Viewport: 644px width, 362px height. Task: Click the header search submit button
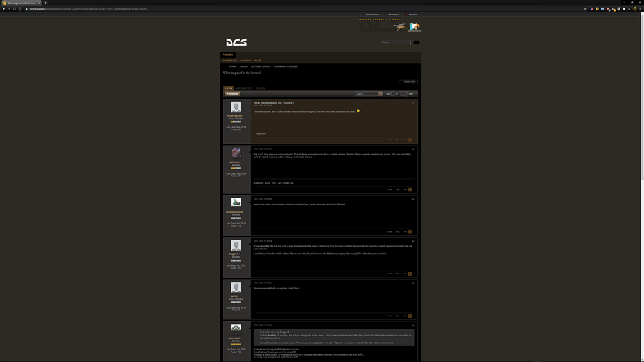pos(417,43)
